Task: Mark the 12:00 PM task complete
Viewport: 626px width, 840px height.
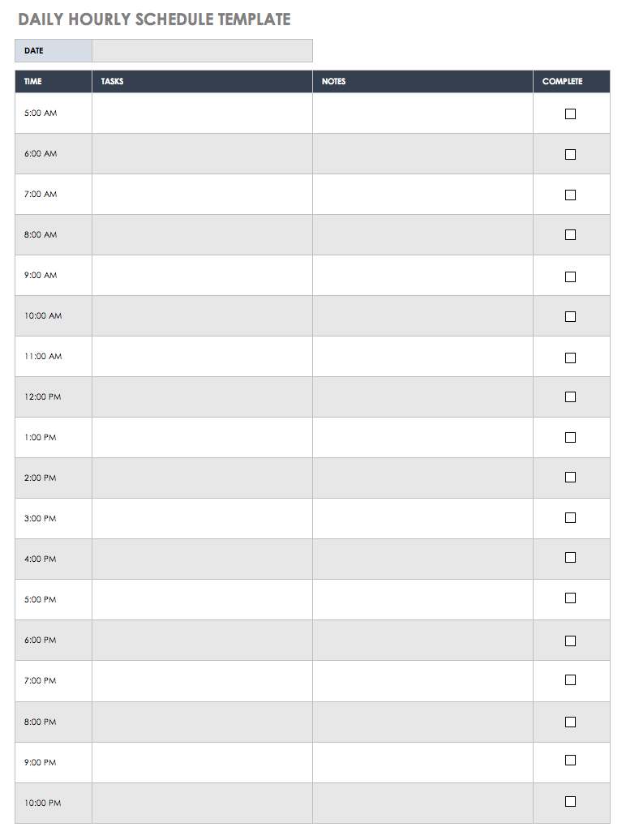Action: tap(570, 397)
